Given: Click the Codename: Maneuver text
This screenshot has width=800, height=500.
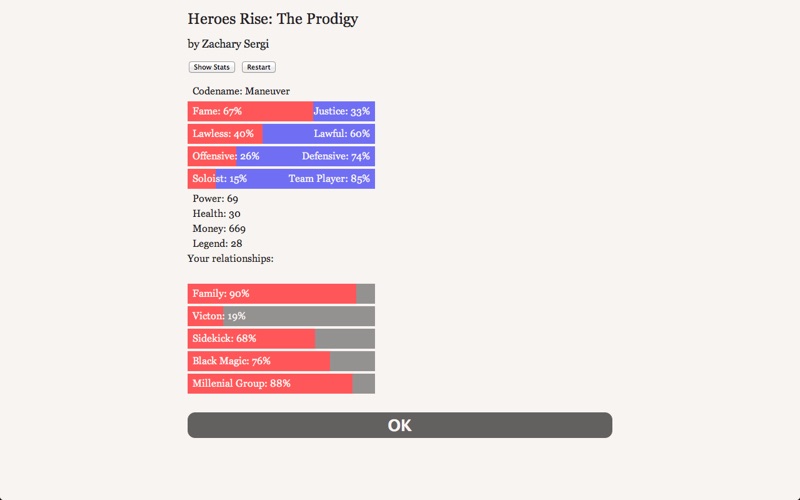Looking at the screenshot, I should [x=241, y=91].
